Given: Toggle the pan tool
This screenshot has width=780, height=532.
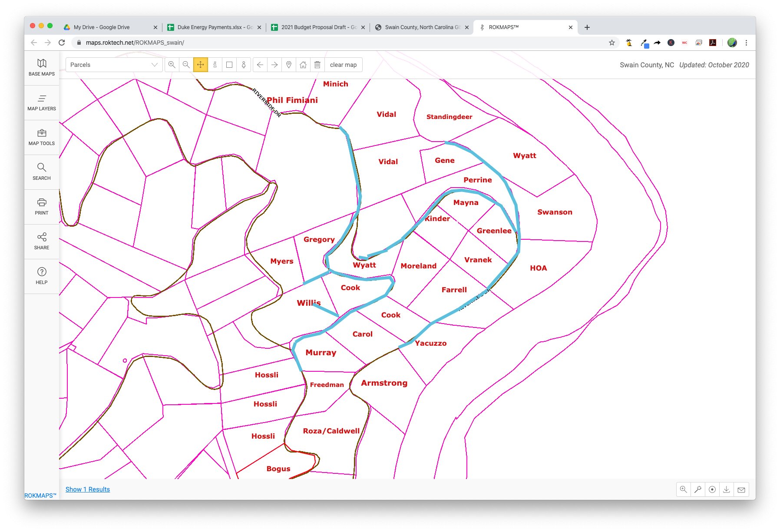Looking at the screenshot, I should click(201, 65).
